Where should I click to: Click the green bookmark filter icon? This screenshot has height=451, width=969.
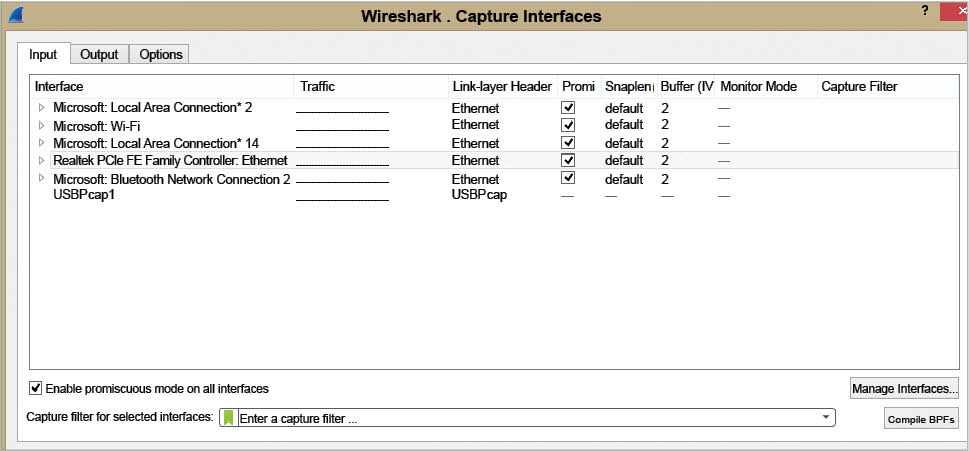click(228, 418)
